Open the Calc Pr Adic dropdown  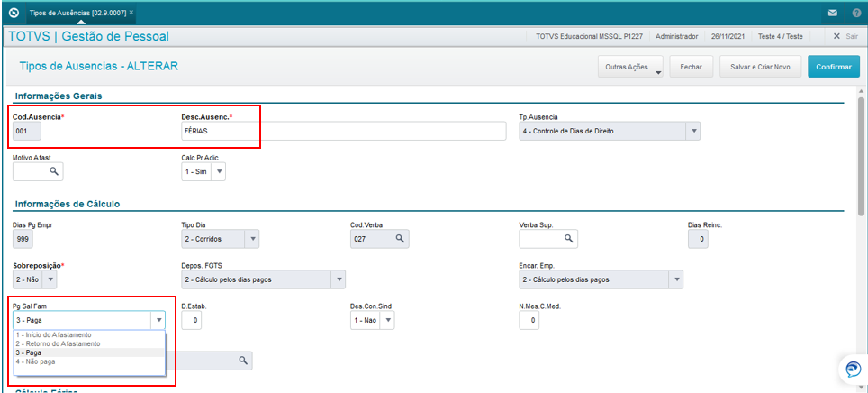(219, 172)
